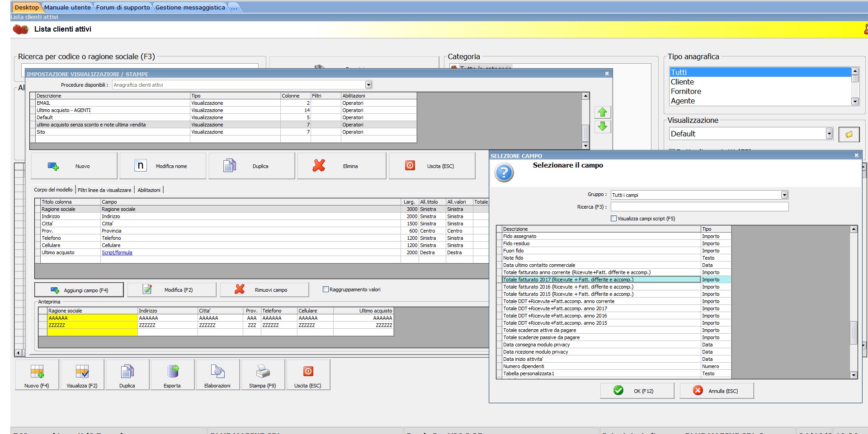The image size is (868, 434).
Task: Click the green check OK (F12) button
Action: (637, 391)
